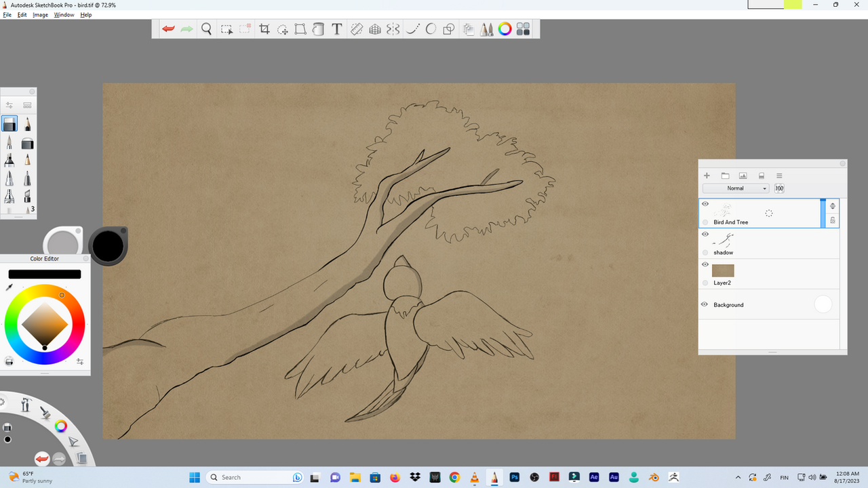Click the layer panel bottom resize handle

point(772,352)
